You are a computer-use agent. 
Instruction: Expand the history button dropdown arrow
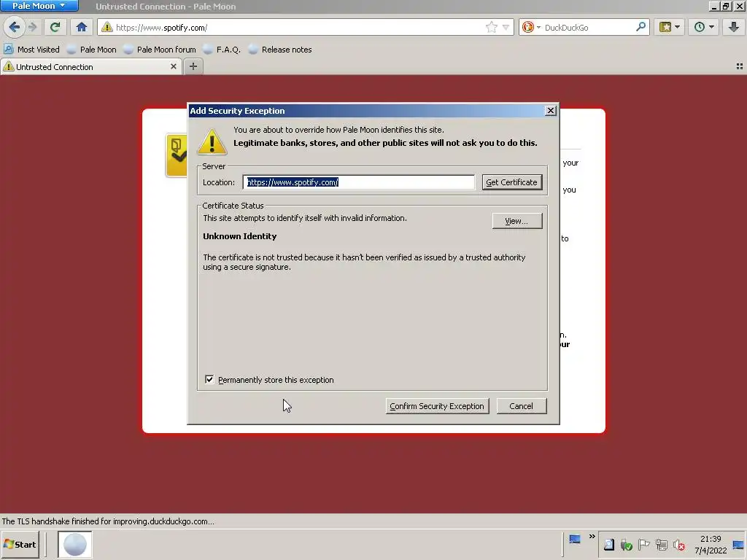(712, 27)
